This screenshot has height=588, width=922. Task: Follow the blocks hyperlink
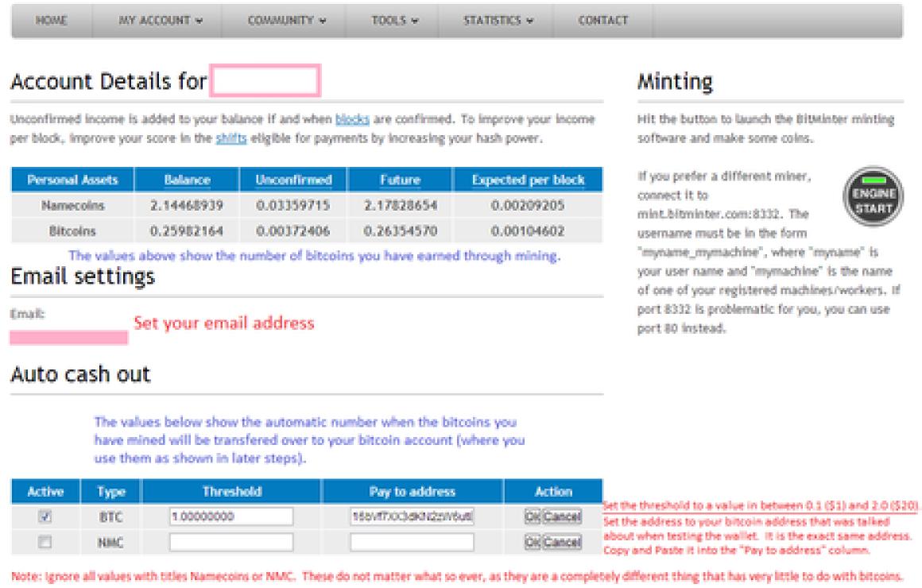click(x=352, y=119)
